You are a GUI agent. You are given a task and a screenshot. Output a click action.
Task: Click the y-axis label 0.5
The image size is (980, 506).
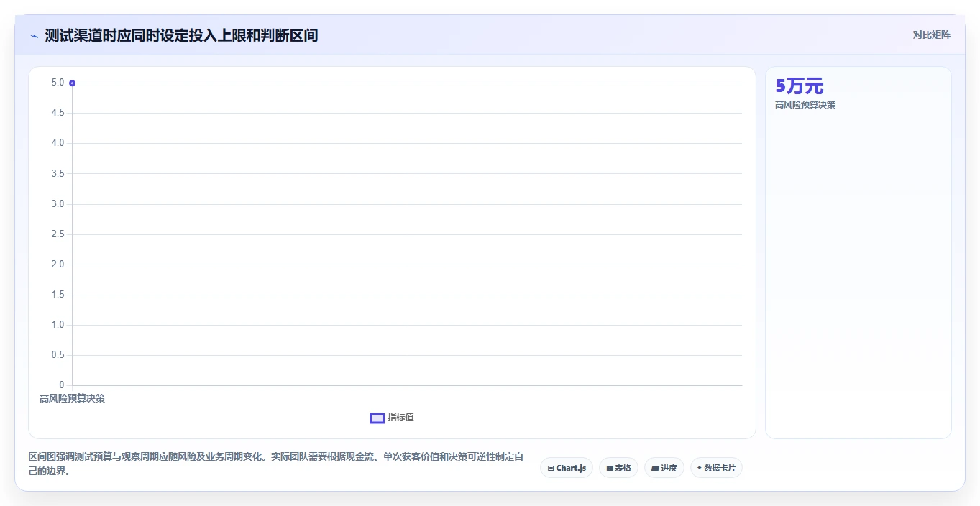click(58, 355)
